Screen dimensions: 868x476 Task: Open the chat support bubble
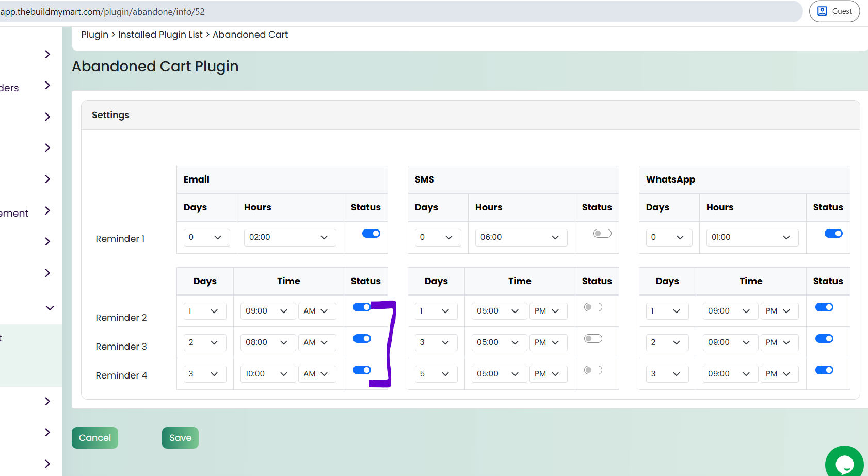click(845, 463)
